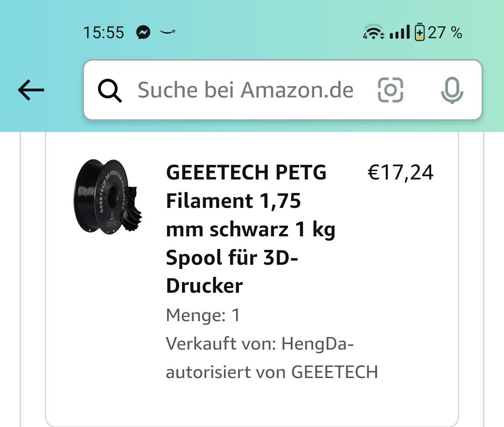Tap the battery charging icon
Screen dimensions: 504x427
(420, 33)
